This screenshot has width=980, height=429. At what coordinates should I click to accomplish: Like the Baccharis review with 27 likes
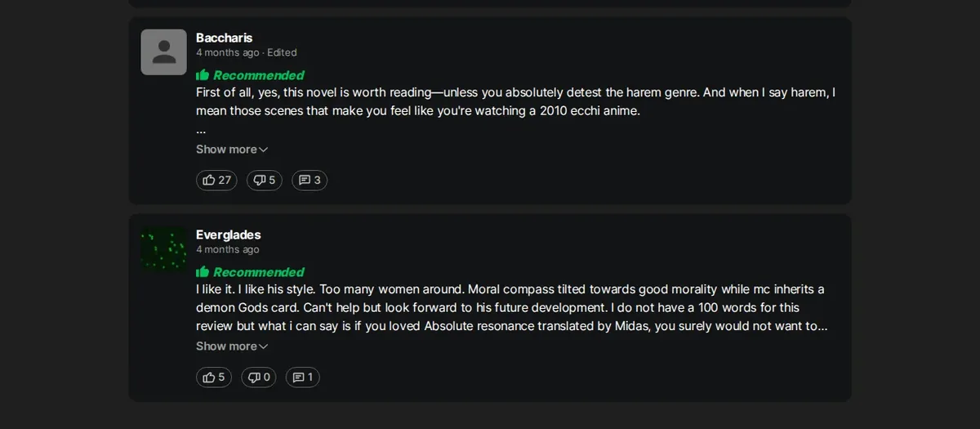click(216, 180)
